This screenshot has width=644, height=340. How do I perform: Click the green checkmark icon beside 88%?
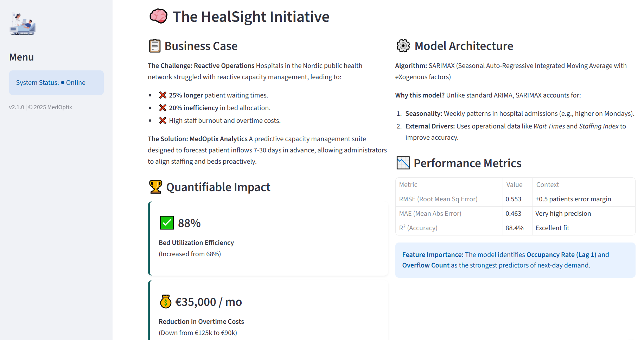[x=167, y=223]
